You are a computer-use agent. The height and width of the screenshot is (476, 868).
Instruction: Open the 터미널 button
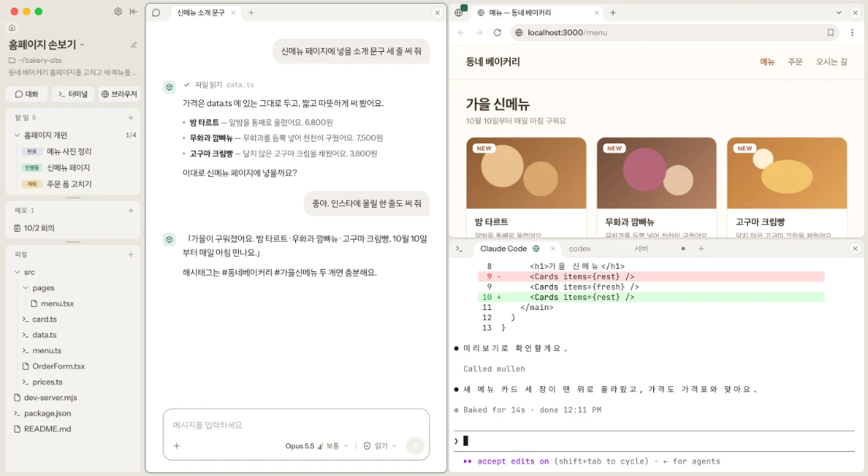73,94
